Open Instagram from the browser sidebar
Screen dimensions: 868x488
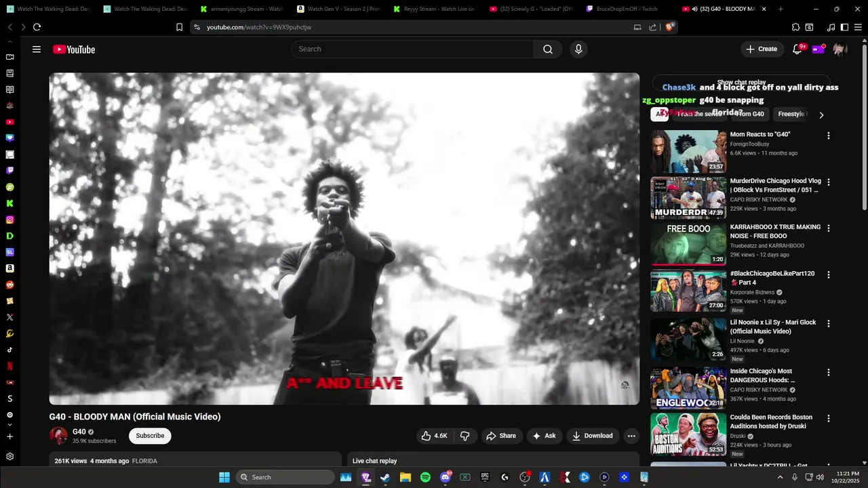tap(9, 220)
